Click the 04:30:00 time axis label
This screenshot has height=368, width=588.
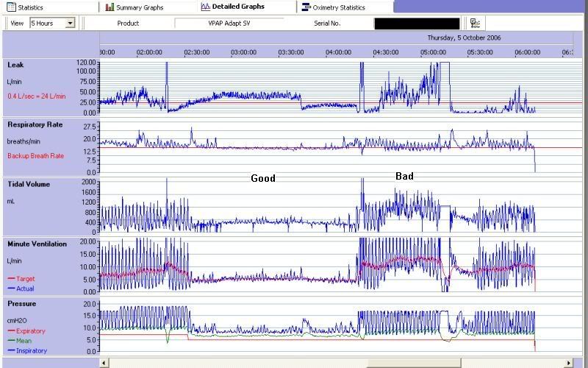[385, 52]
